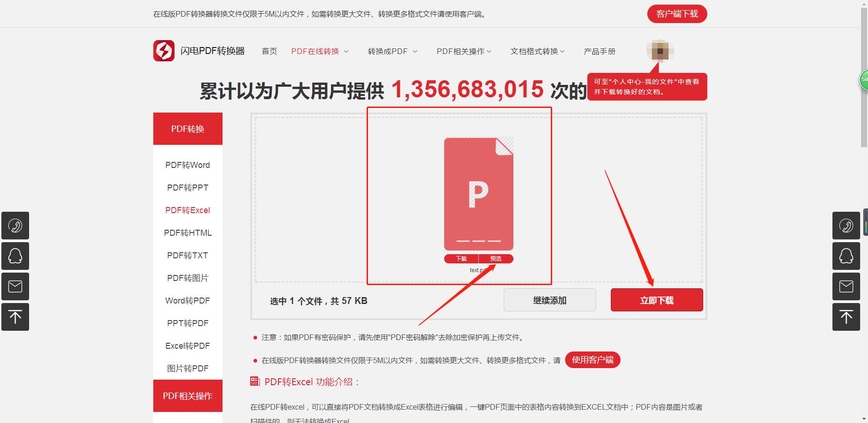This screenshot has width=868, height=423.
Task: Click the 客户端下载 button at top
Action: [x=677, y=14]
